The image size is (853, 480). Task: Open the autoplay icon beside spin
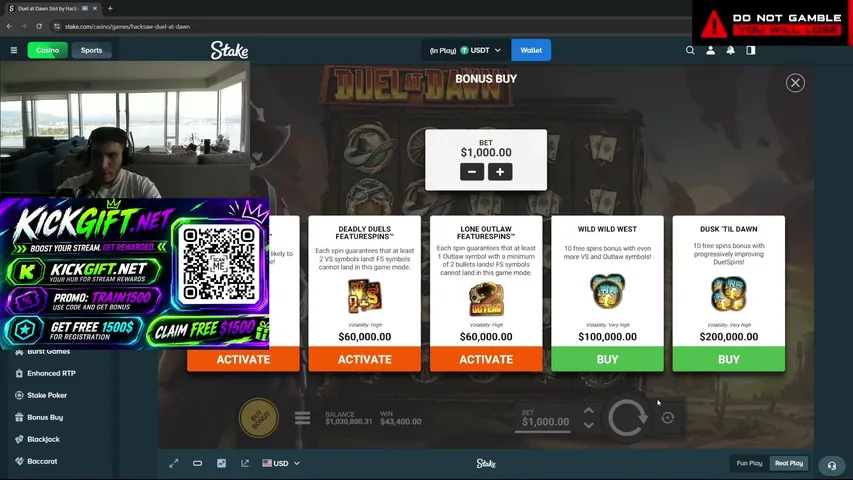pyautogui.click(x=667, y=418)
